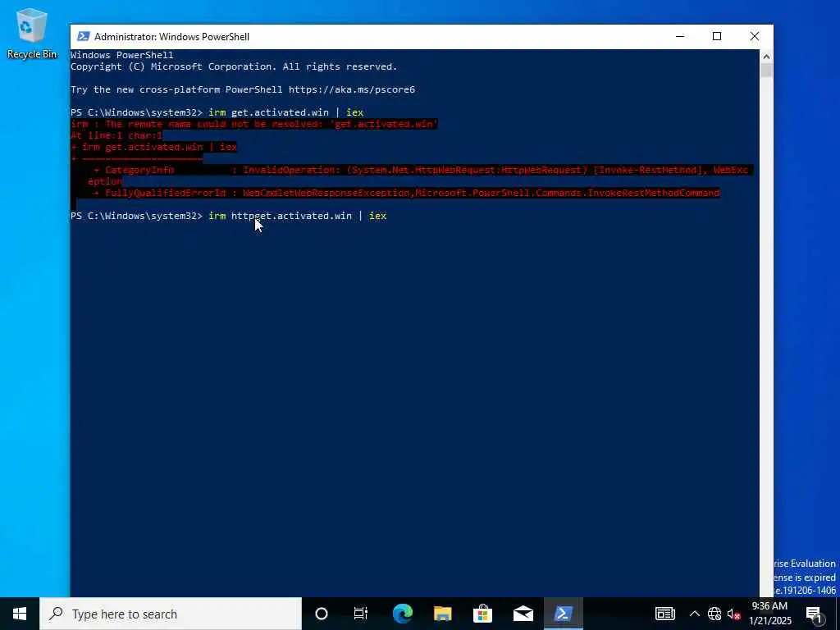Click the 'iex' on the current prompt line
Screen dimensions: 840x630
point(377,216)
